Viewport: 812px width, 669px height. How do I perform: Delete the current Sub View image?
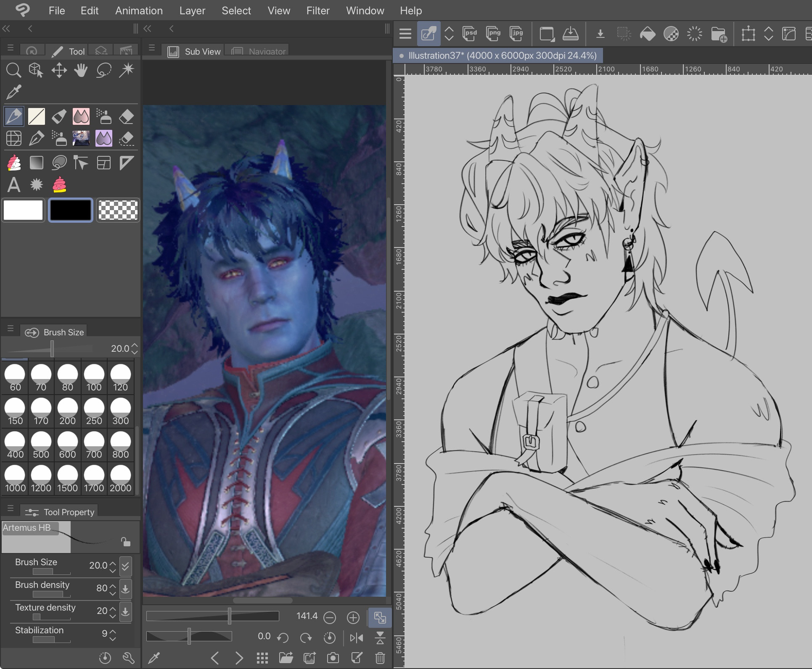pyautogui.click(x=380, y=658)
